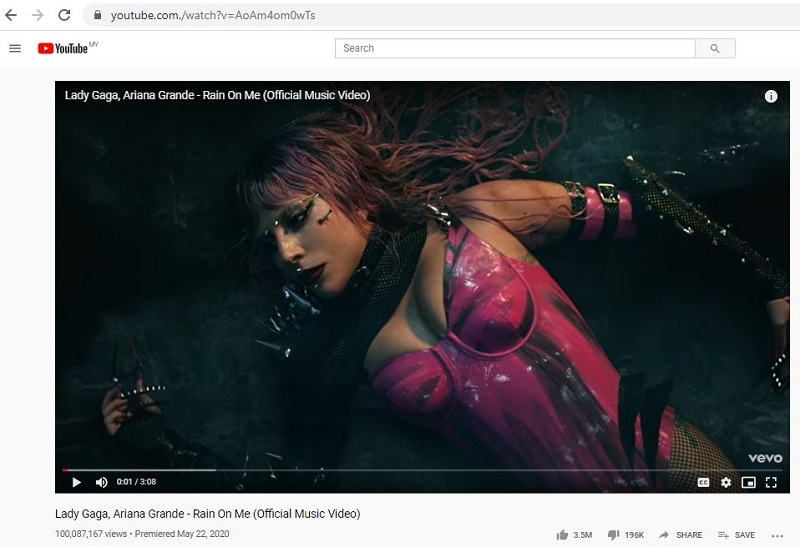Like the video with thumbs up
The height and width of the screenshot is (547, 800).
[562, 535]
